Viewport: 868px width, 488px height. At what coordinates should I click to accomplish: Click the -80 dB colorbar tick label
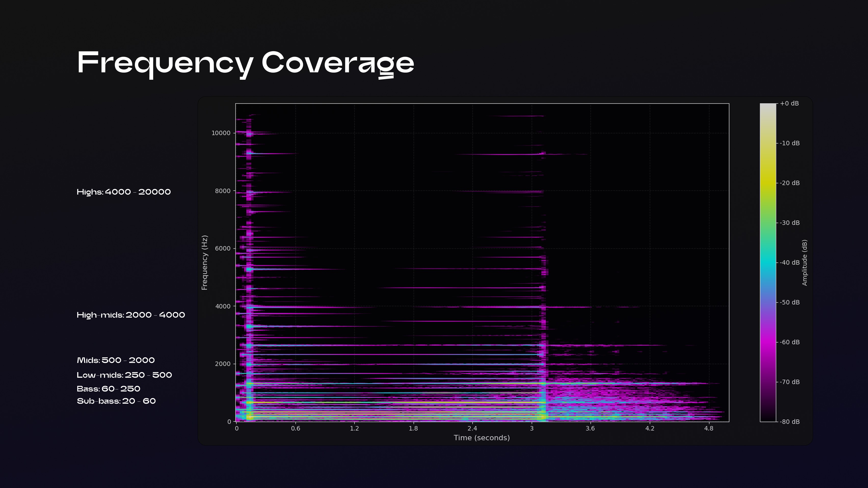[x=790, y=422]
